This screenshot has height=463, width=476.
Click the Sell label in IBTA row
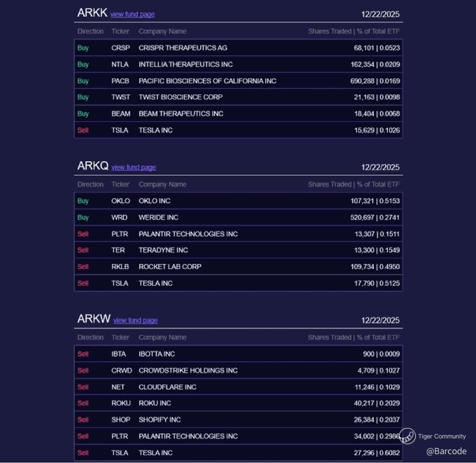83,354
